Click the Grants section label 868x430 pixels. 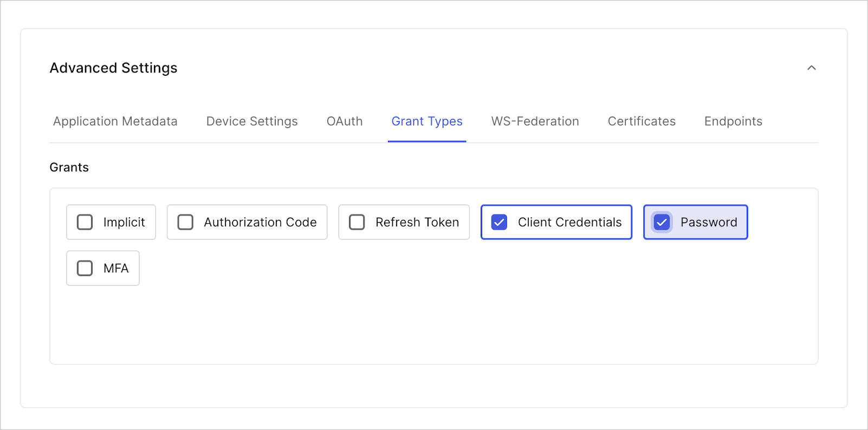pyautogui.click(x=69, y=167)
